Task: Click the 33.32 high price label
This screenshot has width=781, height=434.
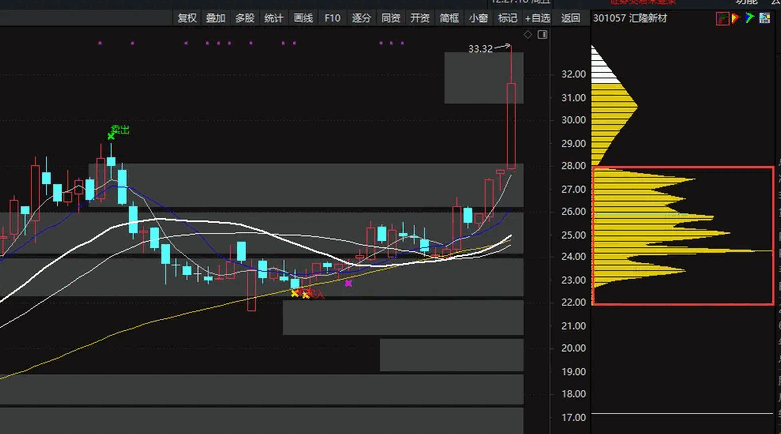Action: point(480,49)
